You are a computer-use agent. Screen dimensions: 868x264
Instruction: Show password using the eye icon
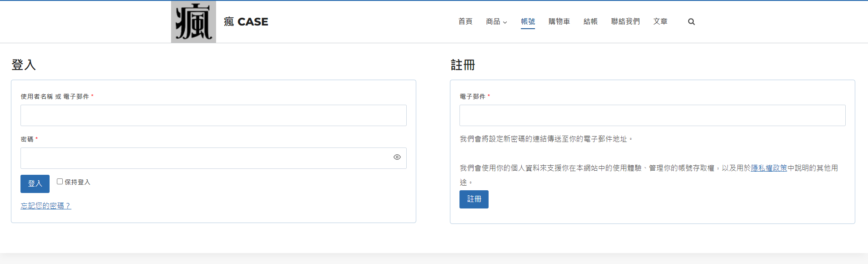(397, 157)
